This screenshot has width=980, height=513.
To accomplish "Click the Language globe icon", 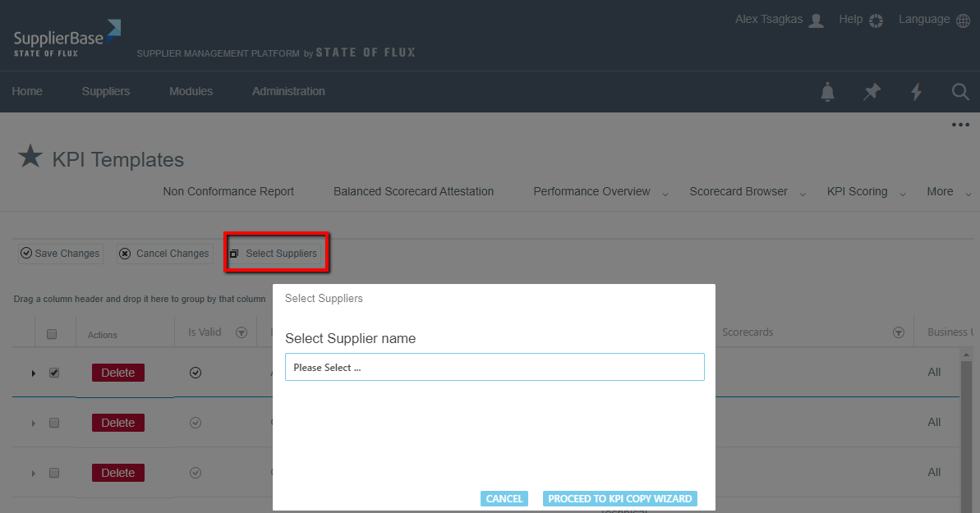I will (964, 21).
